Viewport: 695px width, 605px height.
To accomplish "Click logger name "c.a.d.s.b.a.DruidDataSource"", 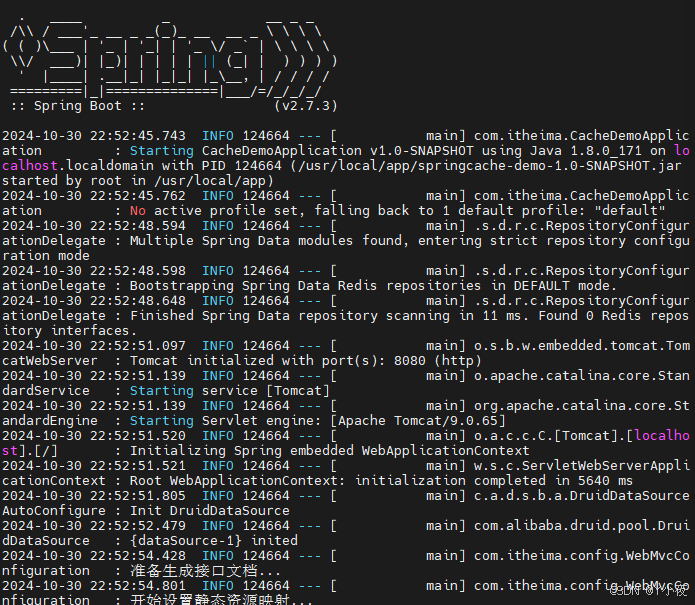I will tap(582, 496).
